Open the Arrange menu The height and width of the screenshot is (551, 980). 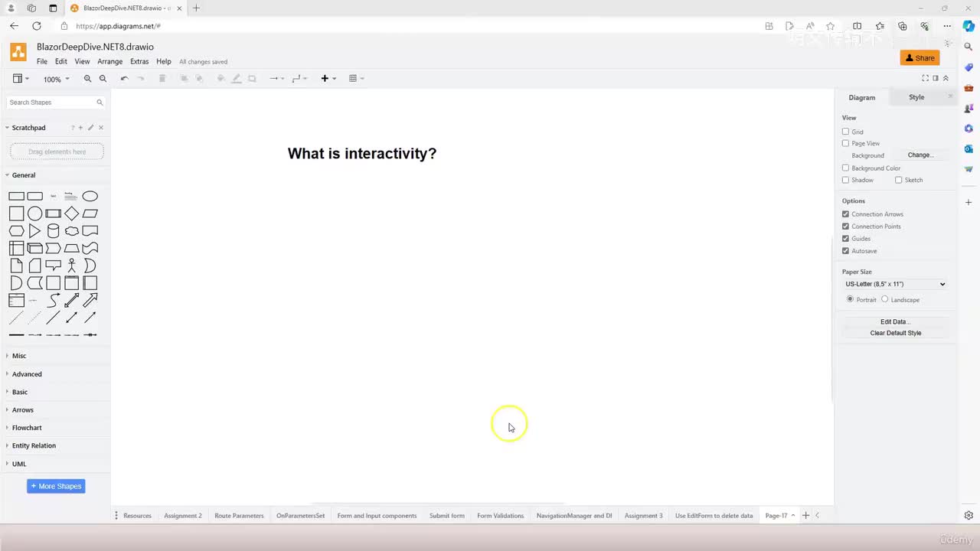pos(109,61)
